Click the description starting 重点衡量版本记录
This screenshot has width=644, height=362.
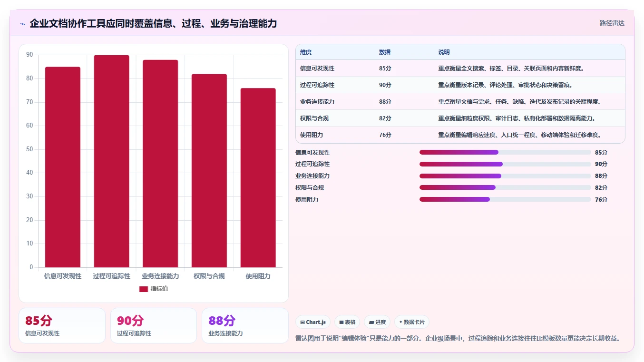506,85
